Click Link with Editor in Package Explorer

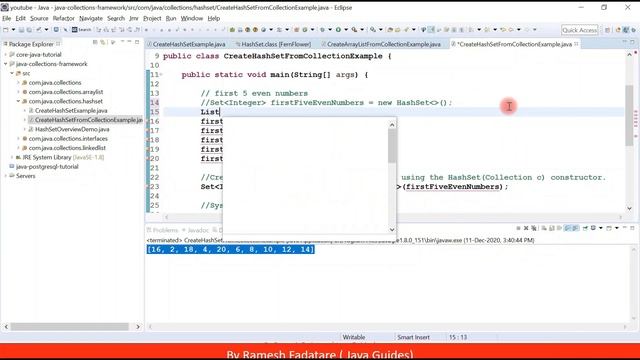coord(103,42)
